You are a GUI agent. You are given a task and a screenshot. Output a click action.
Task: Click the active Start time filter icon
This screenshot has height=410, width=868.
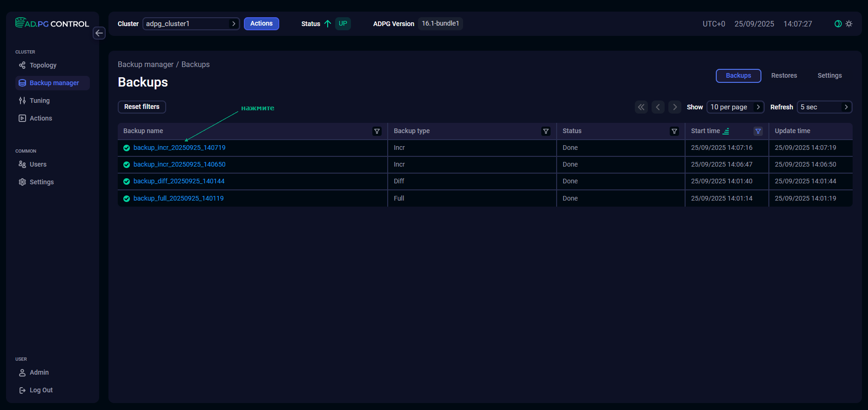[x=758, y=131]
